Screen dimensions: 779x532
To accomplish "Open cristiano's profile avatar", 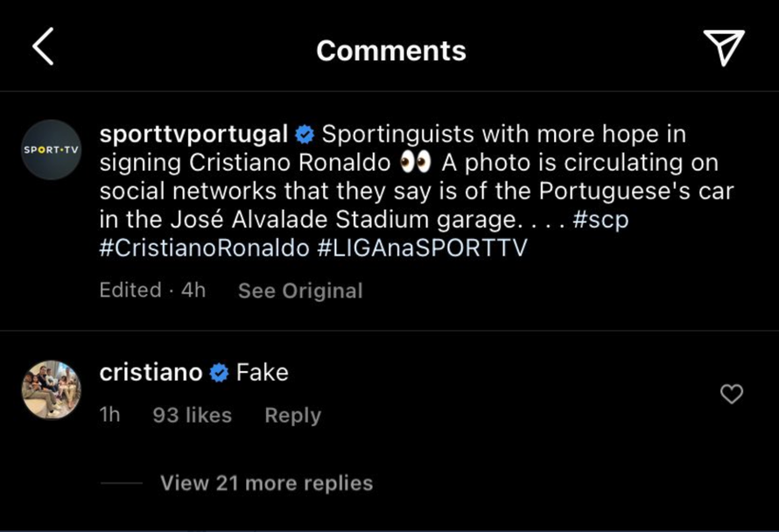I will 51,389.
